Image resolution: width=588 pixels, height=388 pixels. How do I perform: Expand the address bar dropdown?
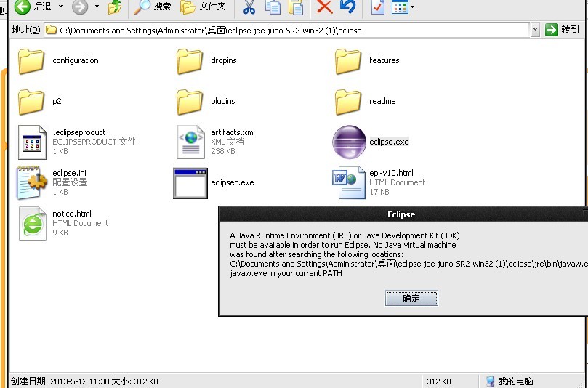pyautogui.click(x=535, y=31)
